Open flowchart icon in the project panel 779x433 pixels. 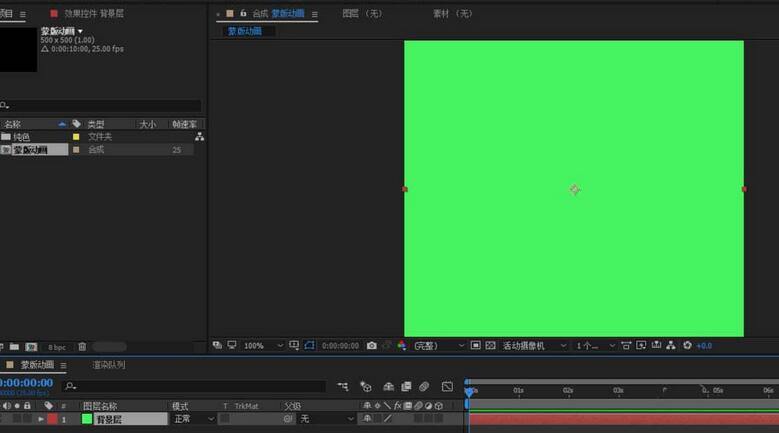coord(199,137)
